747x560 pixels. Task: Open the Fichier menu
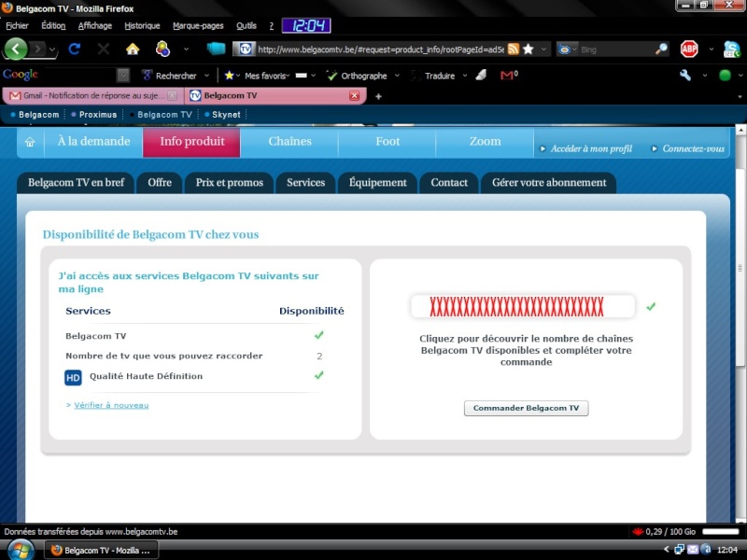click(17, 26)
